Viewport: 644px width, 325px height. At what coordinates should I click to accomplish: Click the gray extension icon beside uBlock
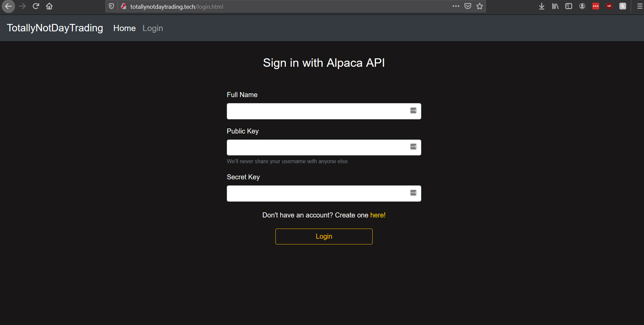tap(623, 6)
